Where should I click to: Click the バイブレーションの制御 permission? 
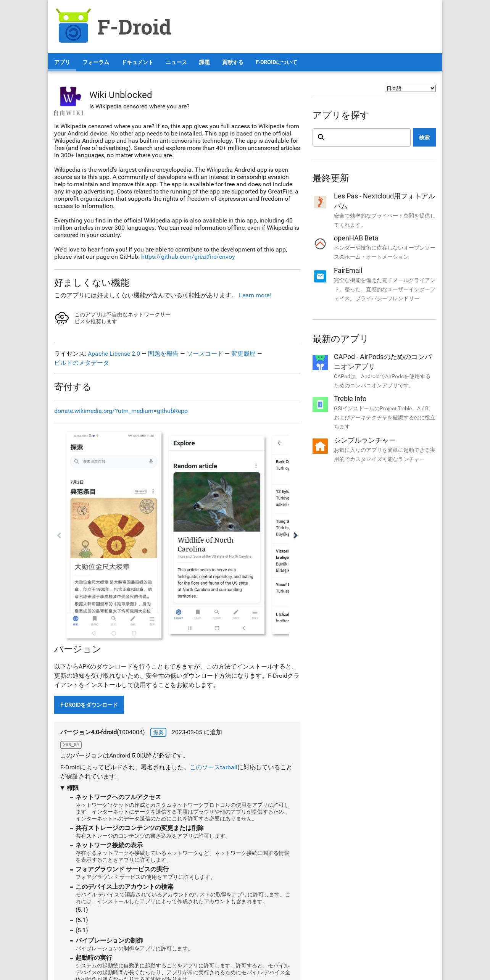[x=109, y=941]
